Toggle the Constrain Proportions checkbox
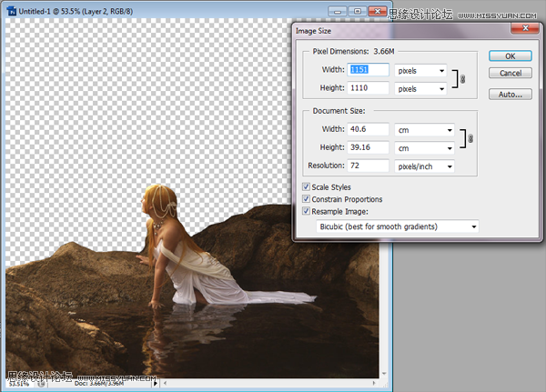This screenshot has height=392, width=546. [x=306, y=199]
